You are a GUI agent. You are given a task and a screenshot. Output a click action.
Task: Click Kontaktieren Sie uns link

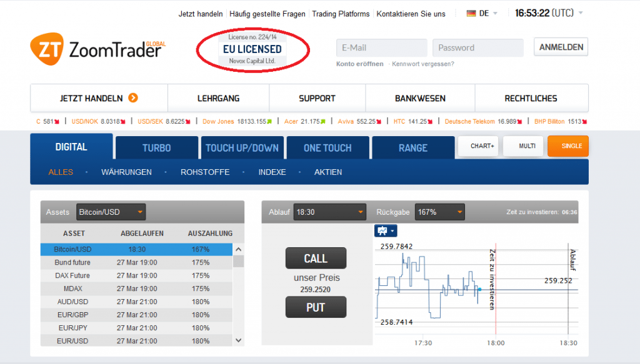click(x=411, y=14)
